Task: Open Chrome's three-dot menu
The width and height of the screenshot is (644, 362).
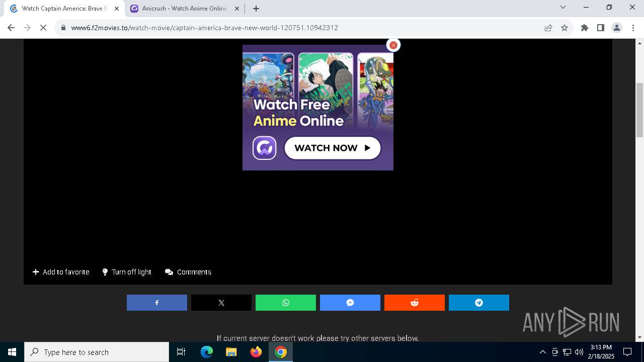Action: pos(632,28)
